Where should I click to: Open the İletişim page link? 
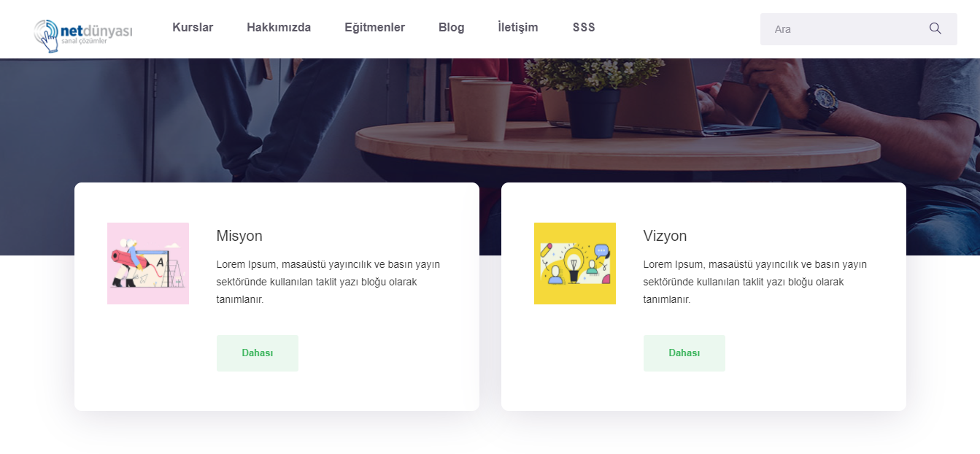coord(518,27)
